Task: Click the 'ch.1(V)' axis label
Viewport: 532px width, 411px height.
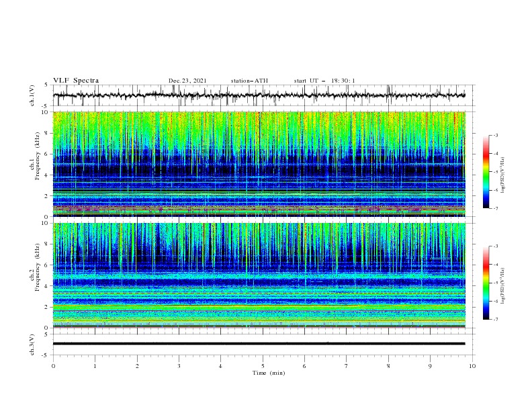Action: [32, 95]
